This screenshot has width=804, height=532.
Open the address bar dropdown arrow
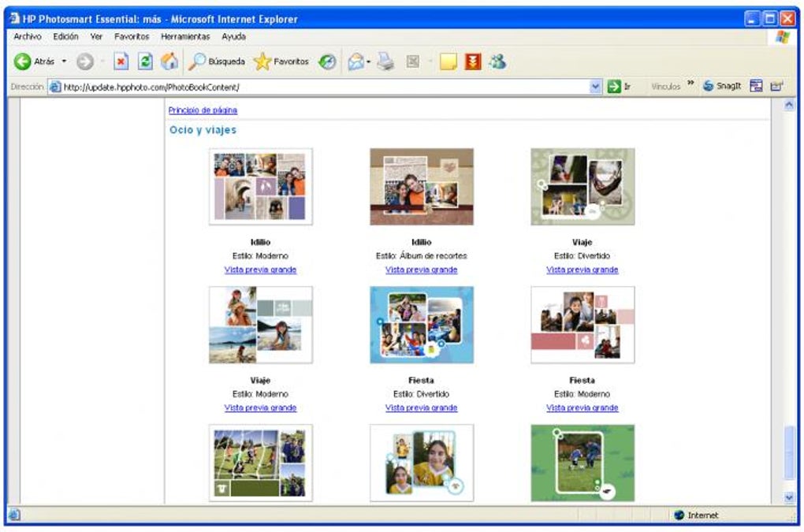coord(595,87)
